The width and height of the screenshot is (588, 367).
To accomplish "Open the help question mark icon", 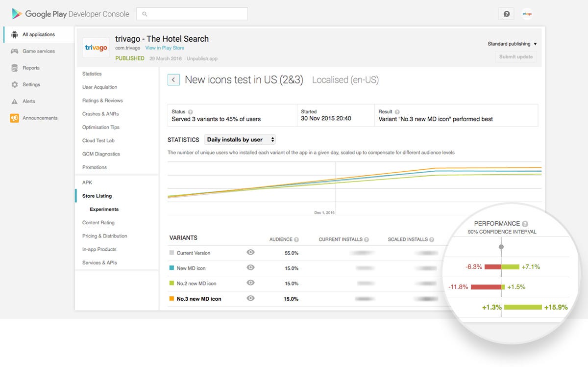I will 507,14.
